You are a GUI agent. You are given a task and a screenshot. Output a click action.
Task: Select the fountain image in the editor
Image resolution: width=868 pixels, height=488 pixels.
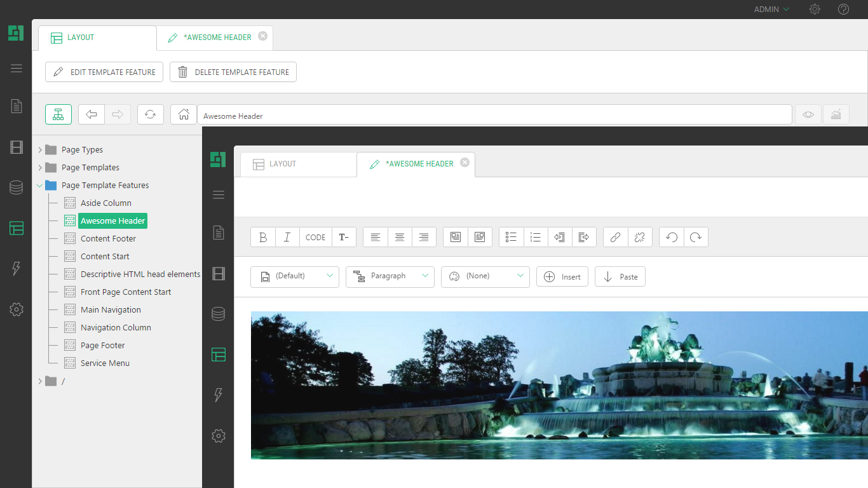coord(559,385)
